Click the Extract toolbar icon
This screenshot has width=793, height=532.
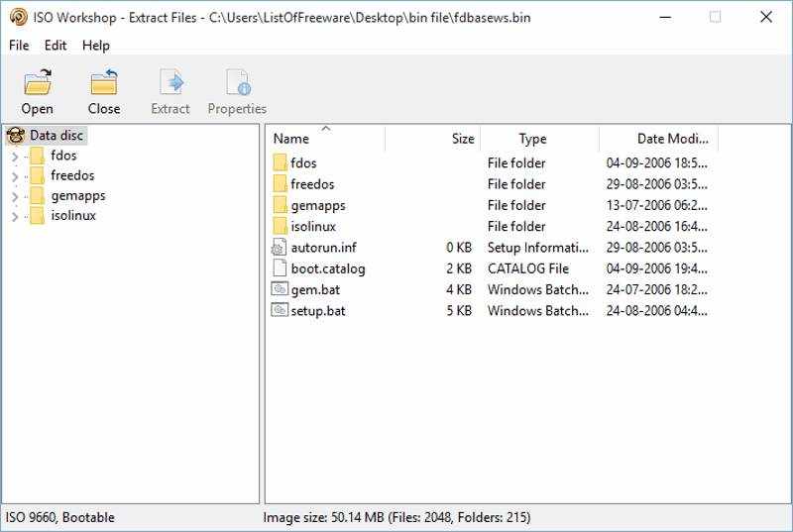click(170, 82)
